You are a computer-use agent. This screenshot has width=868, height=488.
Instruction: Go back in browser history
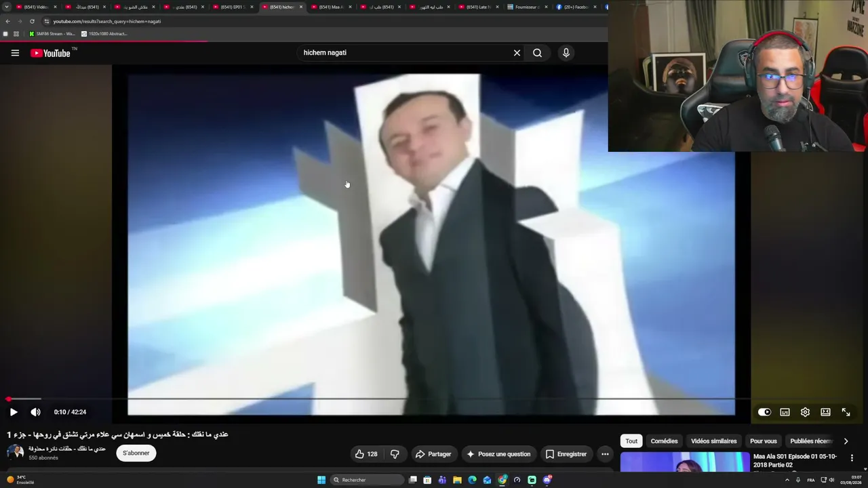click(7, 21)
